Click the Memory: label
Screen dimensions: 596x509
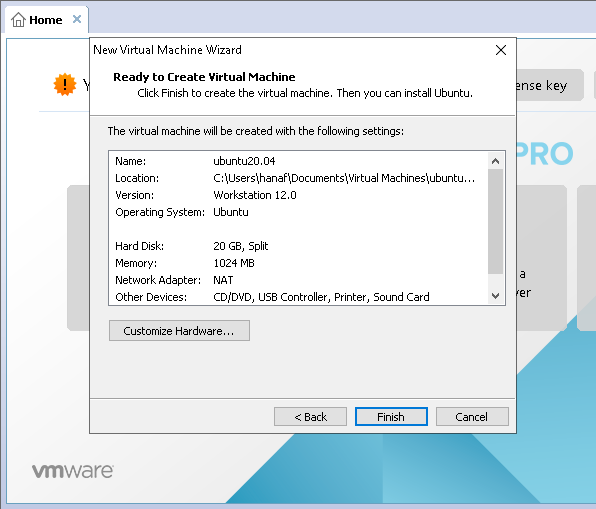(136, 263)
